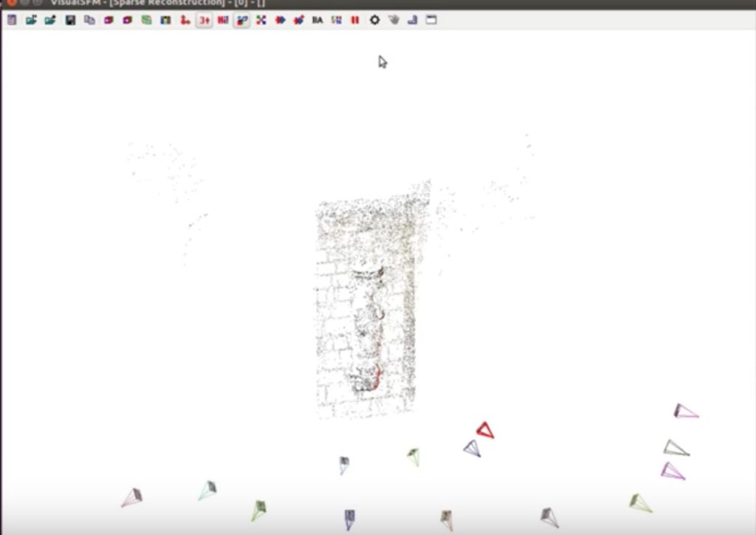
Task: Click the window icon at toolbar end
Action: pos(431,20)
